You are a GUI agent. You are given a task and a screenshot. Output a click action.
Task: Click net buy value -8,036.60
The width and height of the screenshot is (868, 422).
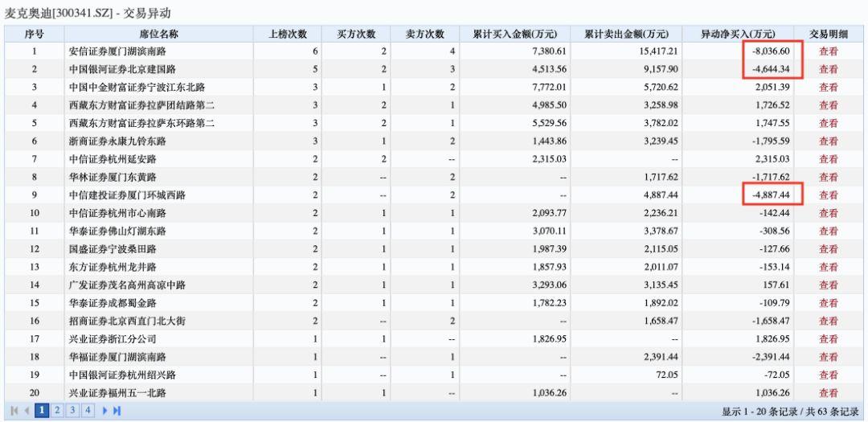coord(770,51)
